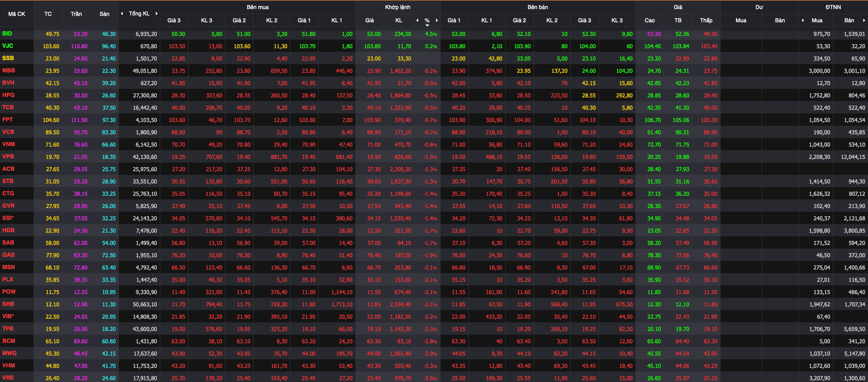Click BID percent change 4.5%
Screen dimensions: 868x382
[x=431, y=34]
